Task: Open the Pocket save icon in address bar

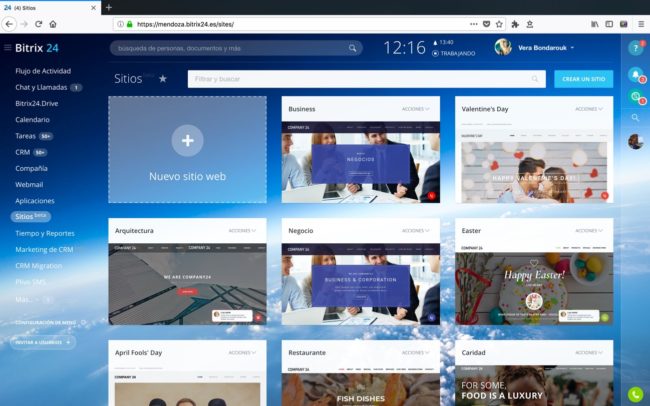Action: pyautogui.click(x=487, y=24)
